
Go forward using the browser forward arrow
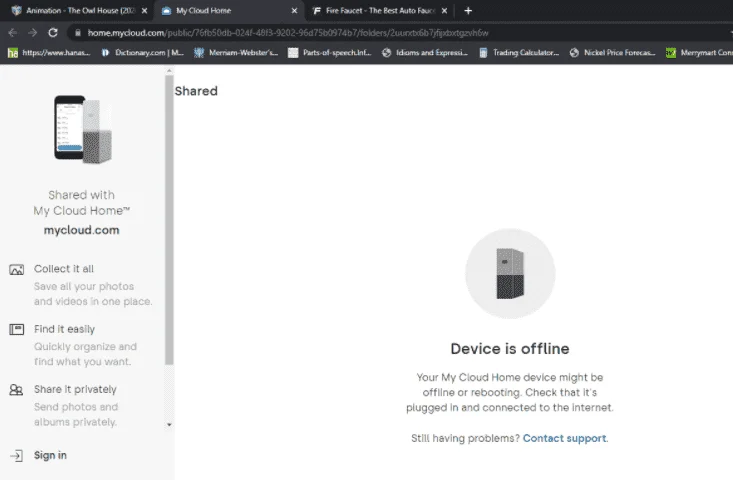pos(32,33)
